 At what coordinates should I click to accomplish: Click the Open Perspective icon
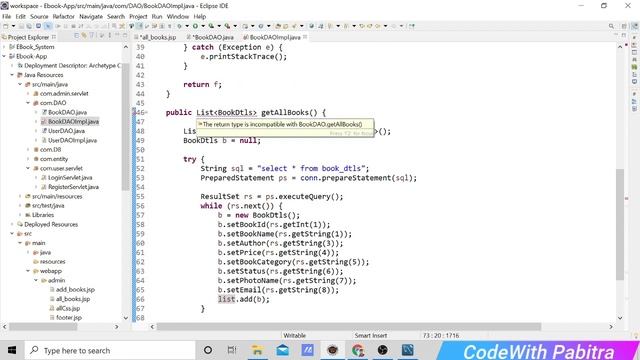pyautogui.click(x=624, y=26)
